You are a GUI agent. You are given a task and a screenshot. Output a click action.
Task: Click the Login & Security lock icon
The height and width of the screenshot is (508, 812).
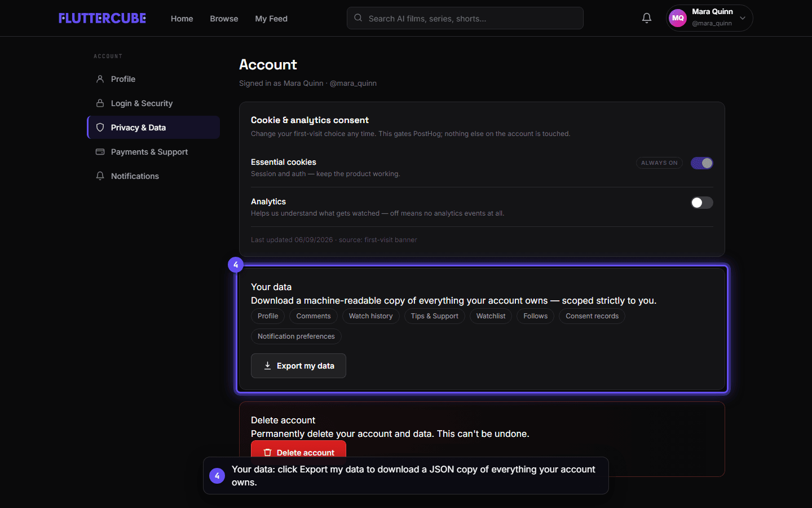pyautogui.click(x=100, y=103)
